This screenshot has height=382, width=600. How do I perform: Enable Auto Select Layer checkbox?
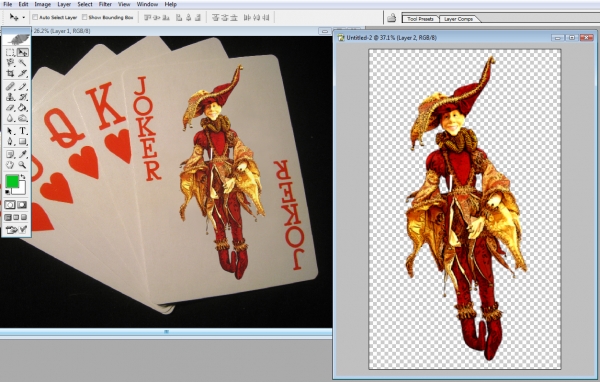click(x=35, y=17)
